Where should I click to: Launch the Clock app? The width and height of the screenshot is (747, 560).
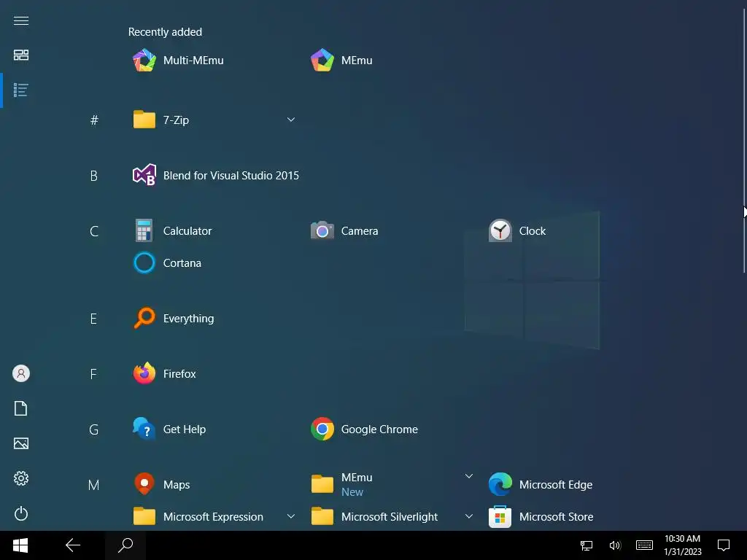(x=517, y=231)
